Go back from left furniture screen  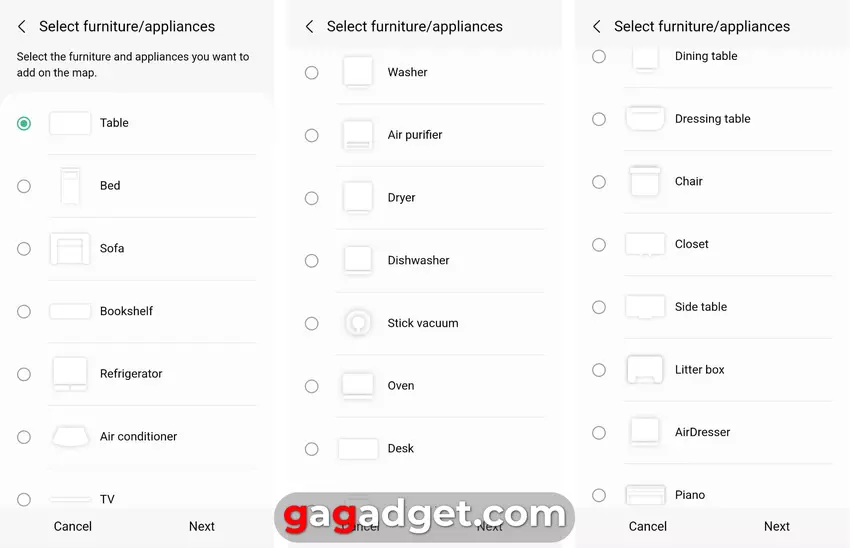22,27
